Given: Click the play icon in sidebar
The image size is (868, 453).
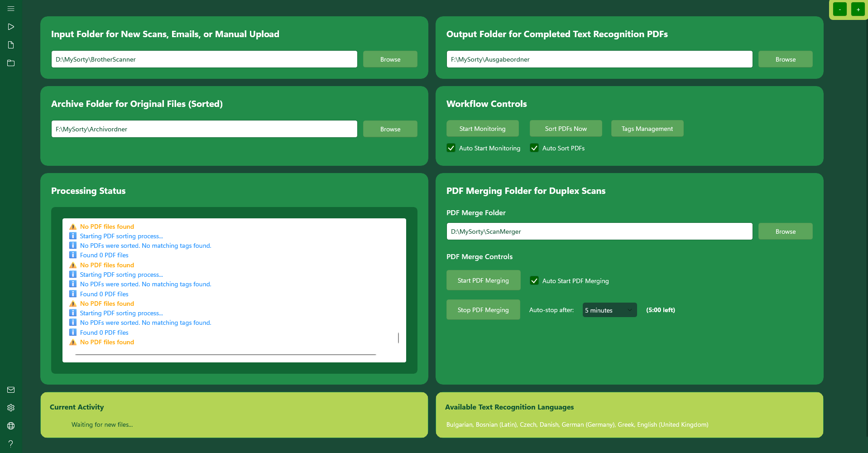Looking at the screenshot, I should pyautogui.click(x=11, y=27).
